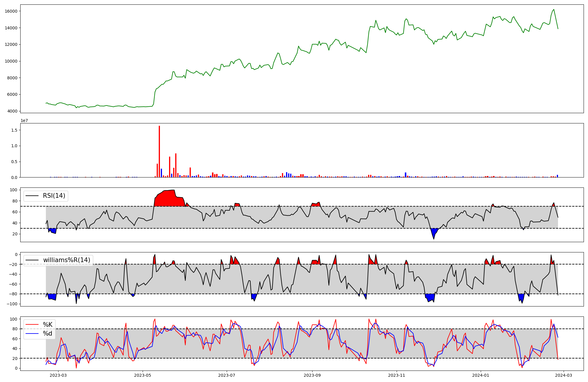The image size is (588, 382).
Task: Click the 2023-03 x-axis date label
Action: (58, 375)
